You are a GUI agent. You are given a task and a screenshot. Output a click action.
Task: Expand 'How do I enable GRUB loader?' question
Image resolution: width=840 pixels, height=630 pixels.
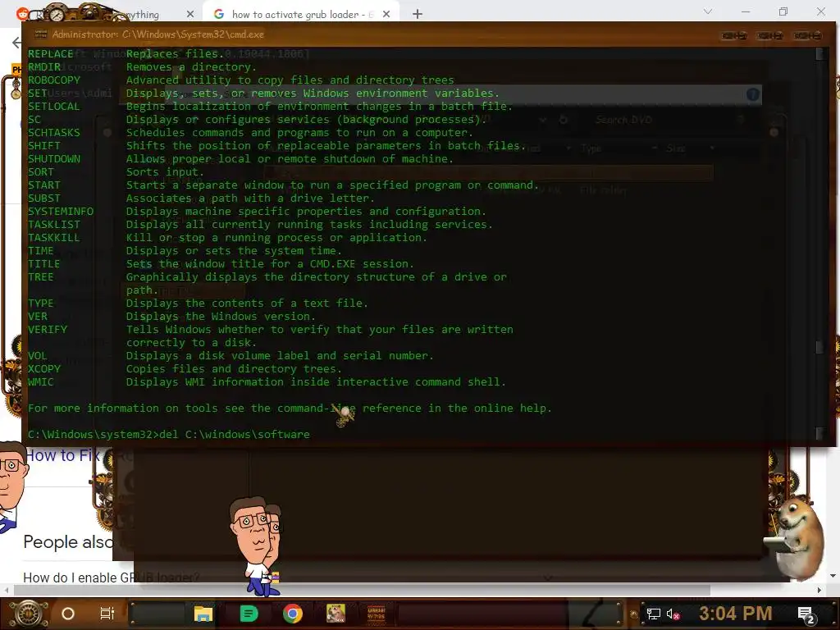coord(112,577)
